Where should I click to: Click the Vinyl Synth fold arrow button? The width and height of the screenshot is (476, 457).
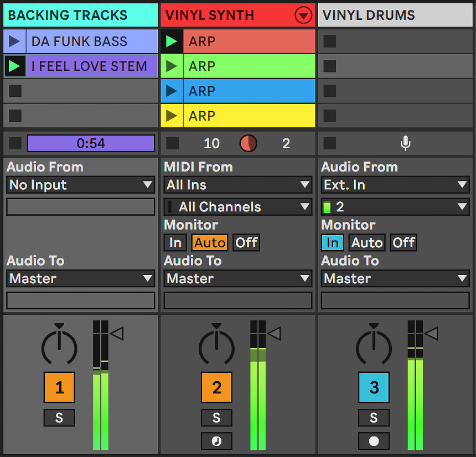point(303,15)
